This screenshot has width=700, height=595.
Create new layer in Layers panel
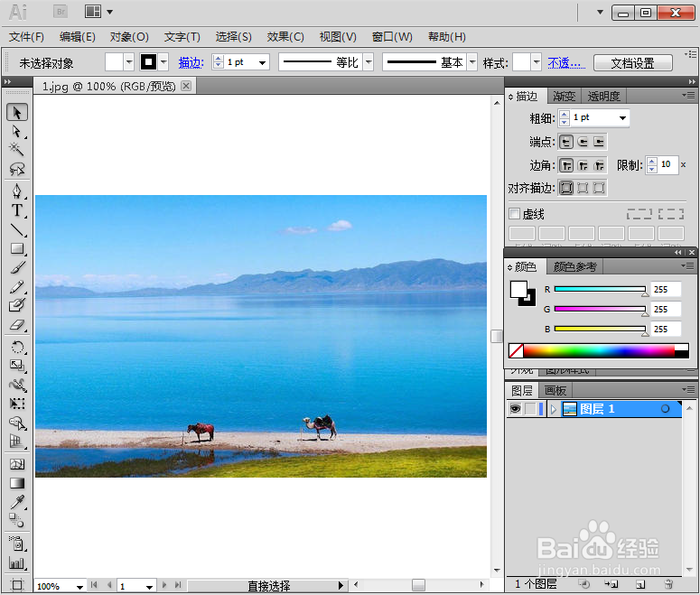639,584
